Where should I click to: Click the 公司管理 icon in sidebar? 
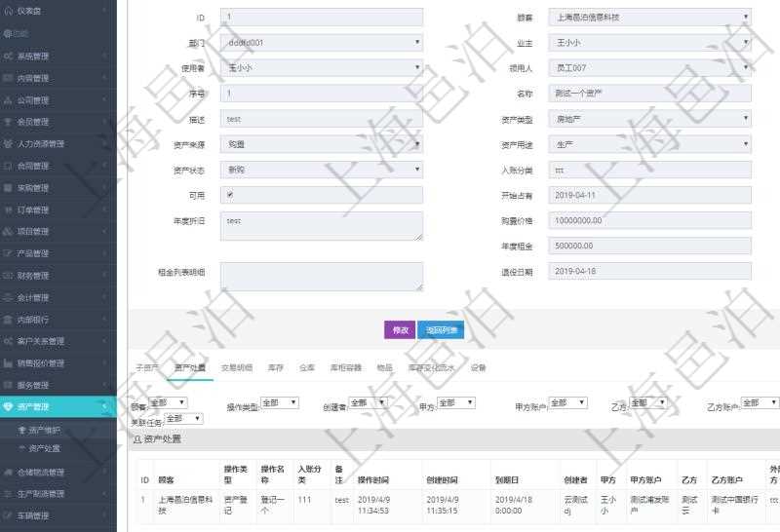[x=8, y=100]
